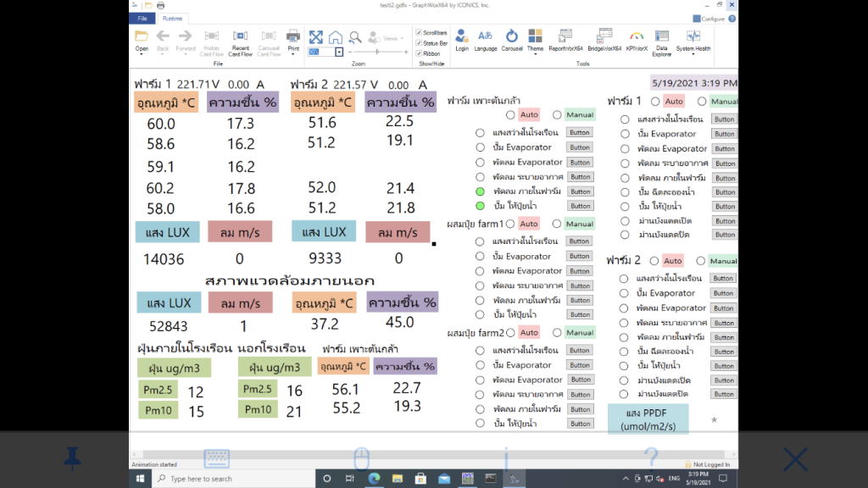Click ปั๊ม ฉีดละอองน้ำ indicator under ฟาร์ม 1
Image resolution: width=868 pixels, height=488 pixels.
coord(625,192)
